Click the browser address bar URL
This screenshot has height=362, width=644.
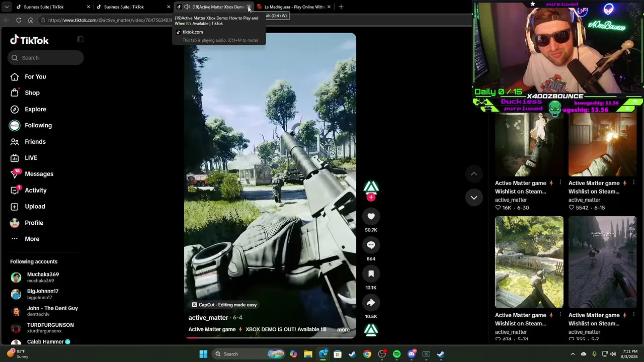coord(110,20)
